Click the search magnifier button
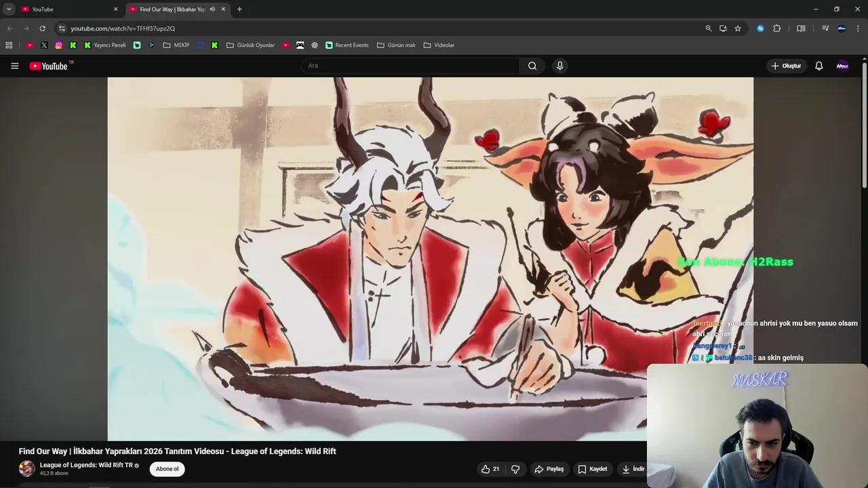868x488 pixels. click(532, 66)
